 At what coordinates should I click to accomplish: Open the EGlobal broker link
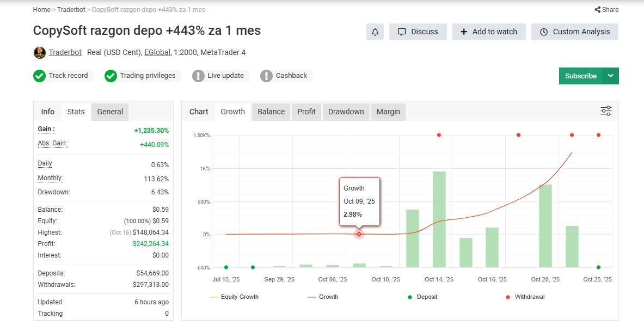point(157,53)
